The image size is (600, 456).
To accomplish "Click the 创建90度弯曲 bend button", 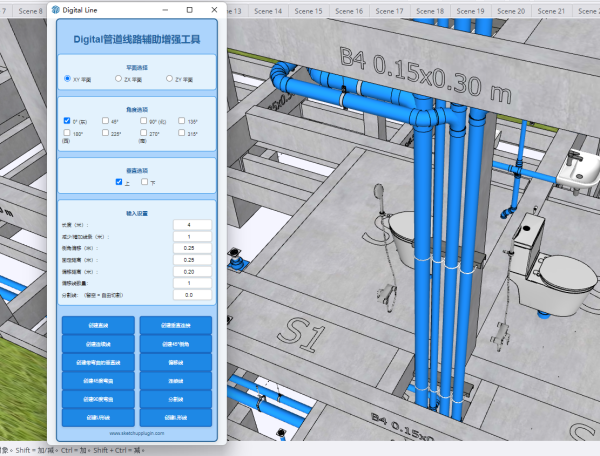I will [99, 399].
